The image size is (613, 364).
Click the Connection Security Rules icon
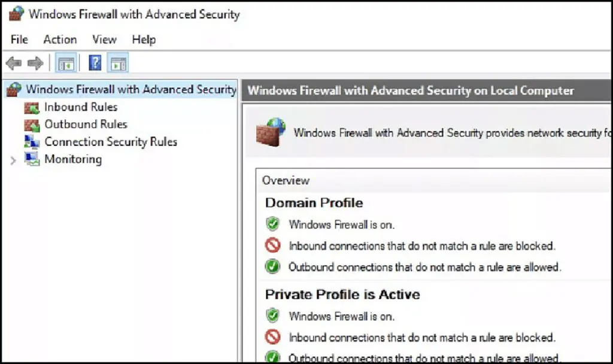pyautogui.click(x=31, y=142)
